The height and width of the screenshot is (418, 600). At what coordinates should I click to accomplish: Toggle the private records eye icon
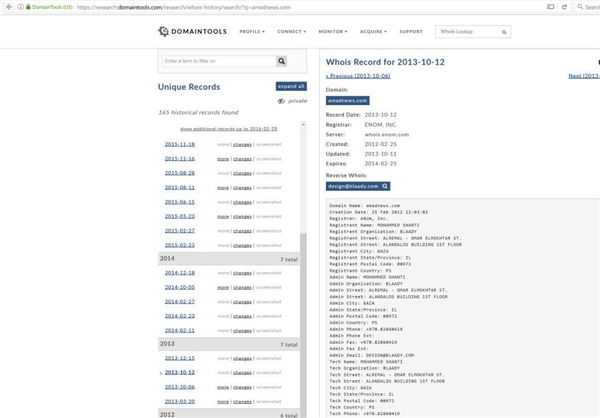point(281,101)
